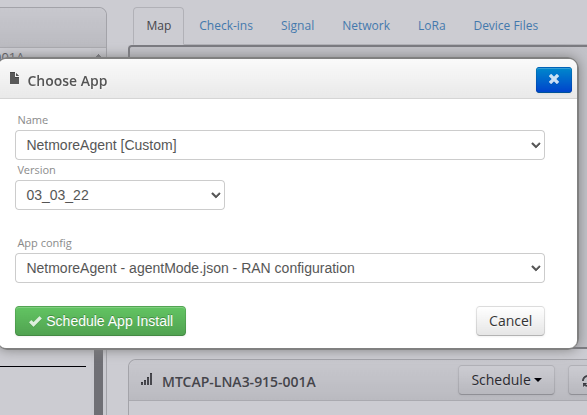Click the Name field label
Viewport: 587px width, 415px height.
click(33, 120)
